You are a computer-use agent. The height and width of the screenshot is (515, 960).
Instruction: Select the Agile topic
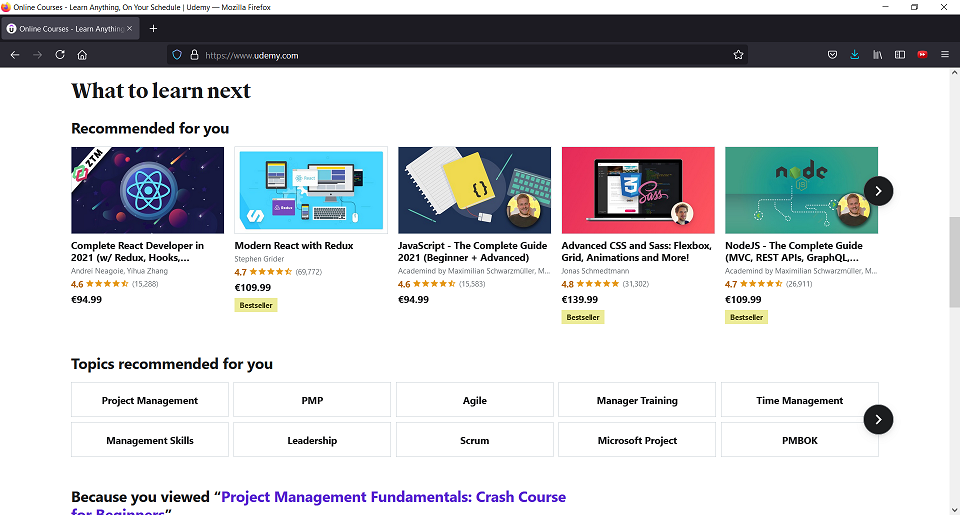point(474,400)
